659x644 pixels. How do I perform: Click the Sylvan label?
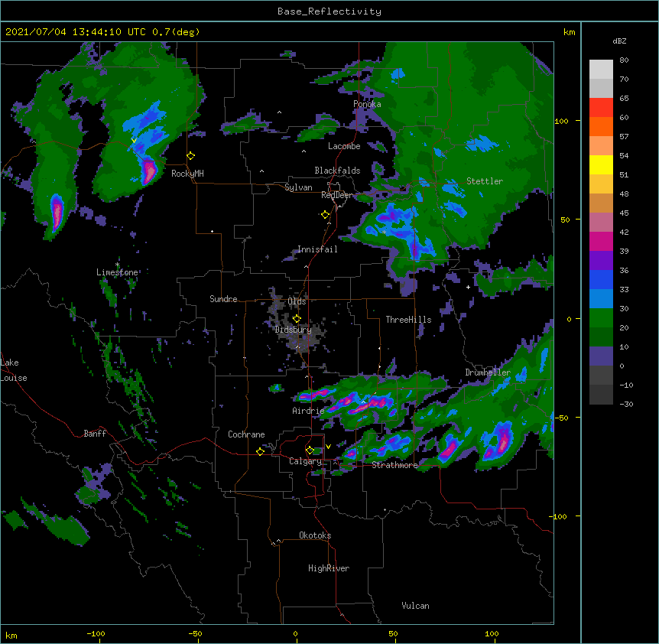coord(298,187)
